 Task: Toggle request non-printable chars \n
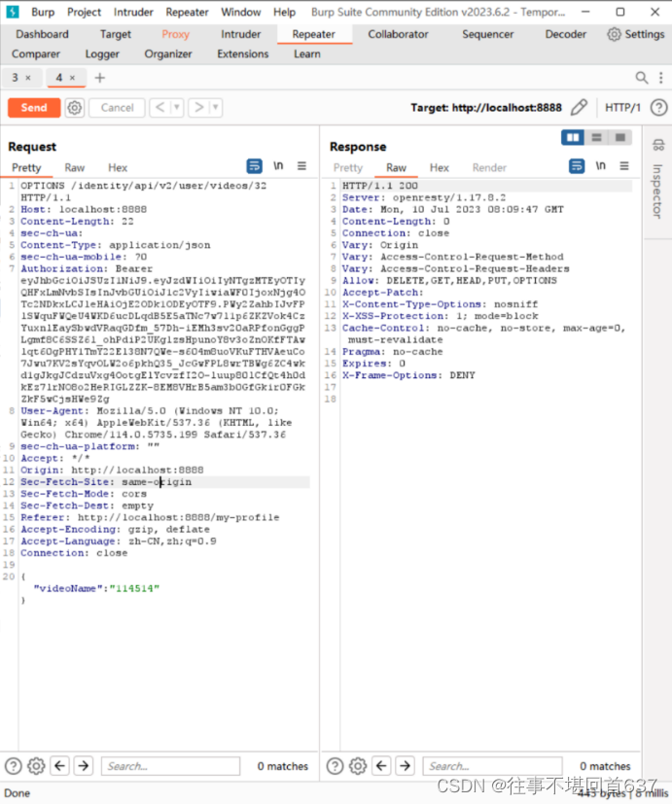[278, 165]
